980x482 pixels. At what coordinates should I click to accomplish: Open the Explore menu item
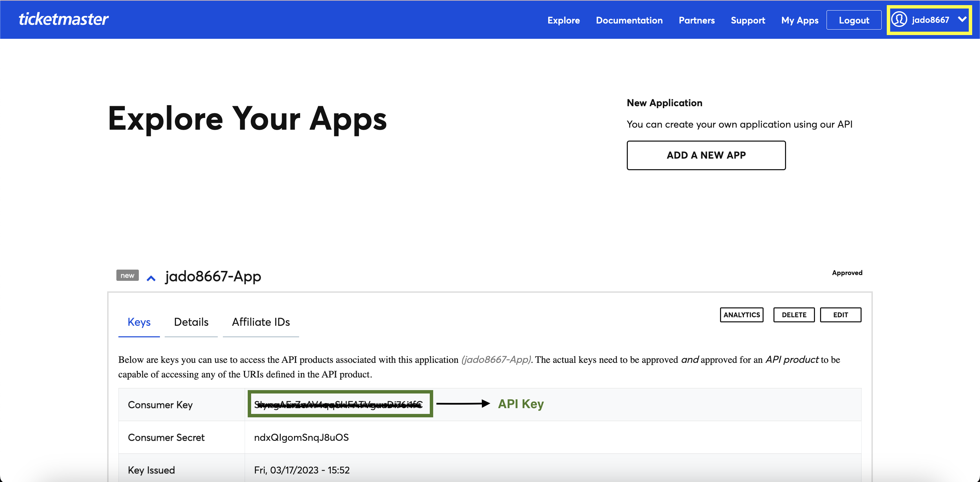point(563,20)
